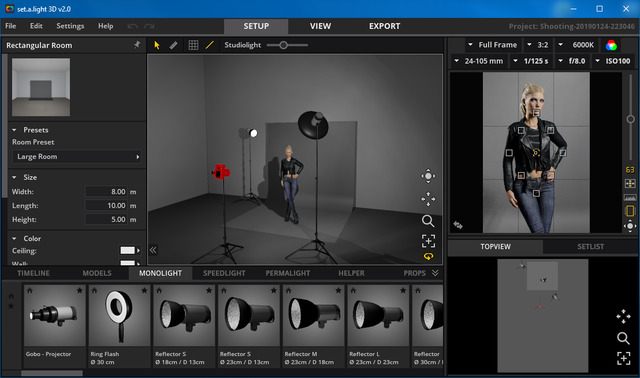Image resolution: width=640 pixels, height=378 pixels.
Task: Star the Reflector L item
Action: 403,290
